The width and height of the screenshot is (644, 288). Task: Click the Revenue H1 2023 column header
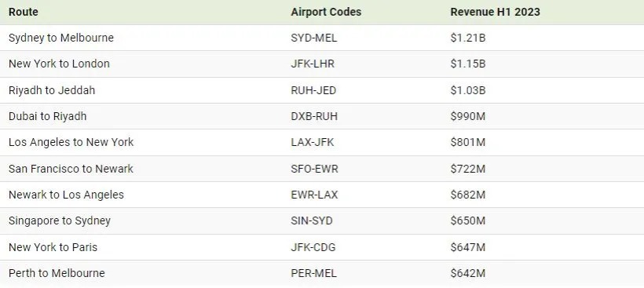[495, 12]
